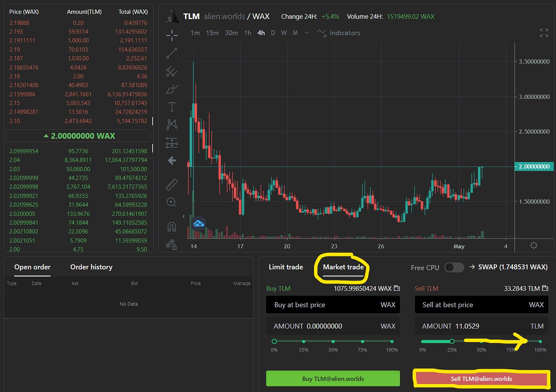
Task: Select the ruler measure tool
Action: 172,184
